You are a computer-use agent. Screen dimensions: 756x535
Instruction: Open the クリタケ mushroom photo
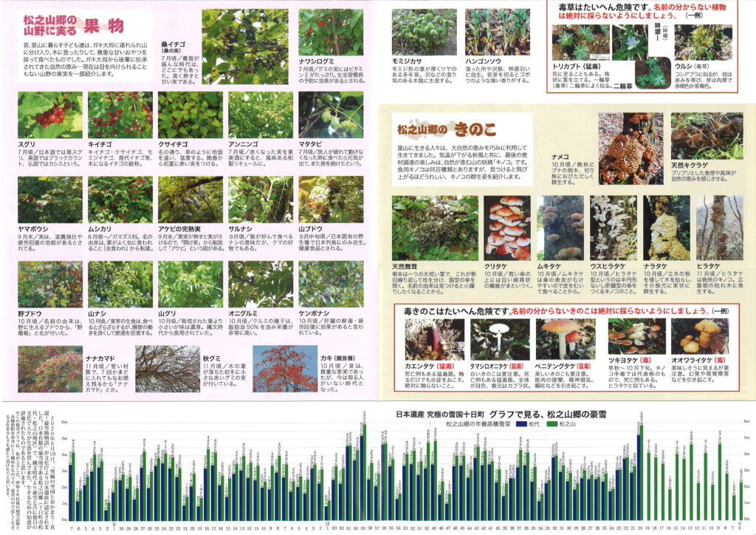click(506, 227)
